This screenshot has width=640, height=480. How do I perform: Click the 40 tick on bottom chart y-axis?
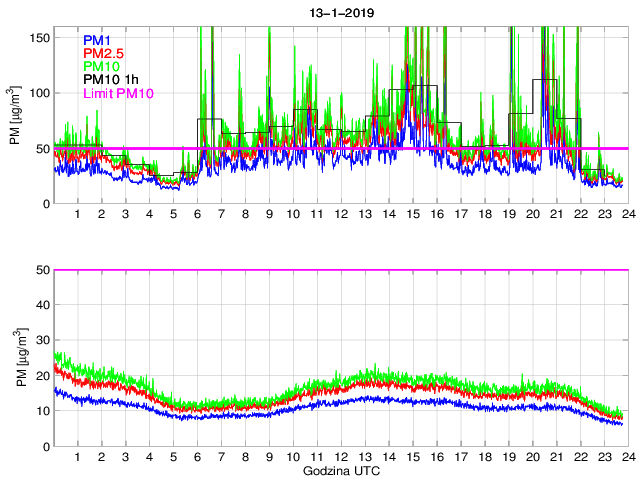(41, 305)
